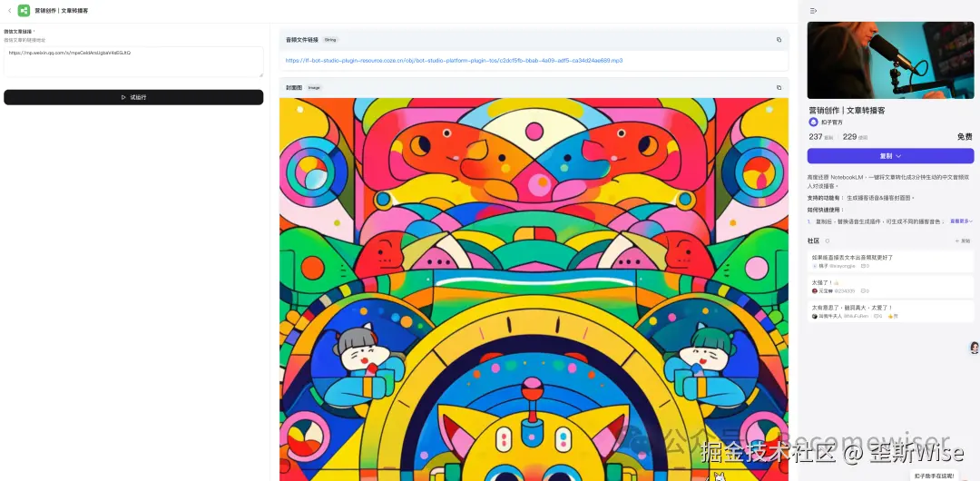Click 发帖 to post in community
980x481 pixels.
pyautogui.click(x=963, y=240)
